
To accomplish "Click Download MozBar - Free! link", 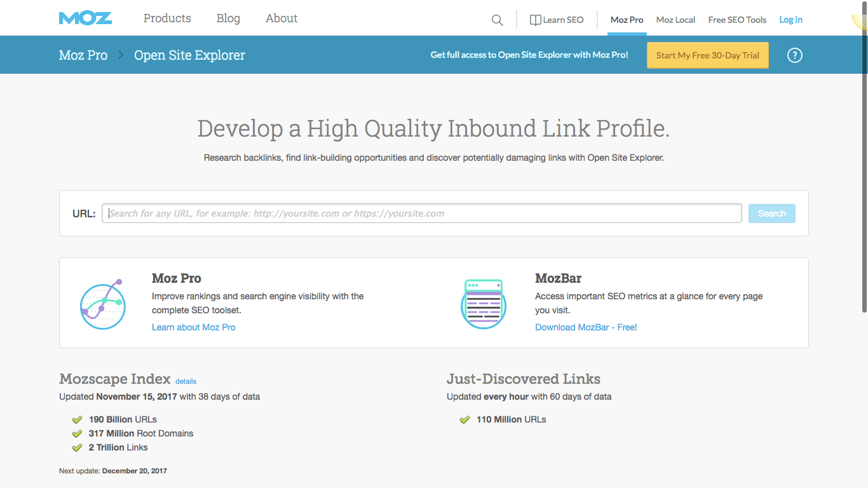I will pyautogui.click(x=586, y=327).
